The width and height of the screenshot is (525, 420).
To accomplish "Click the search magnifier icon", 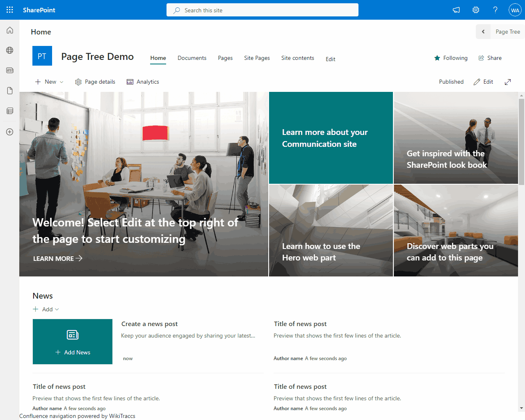I will point(176,10).
